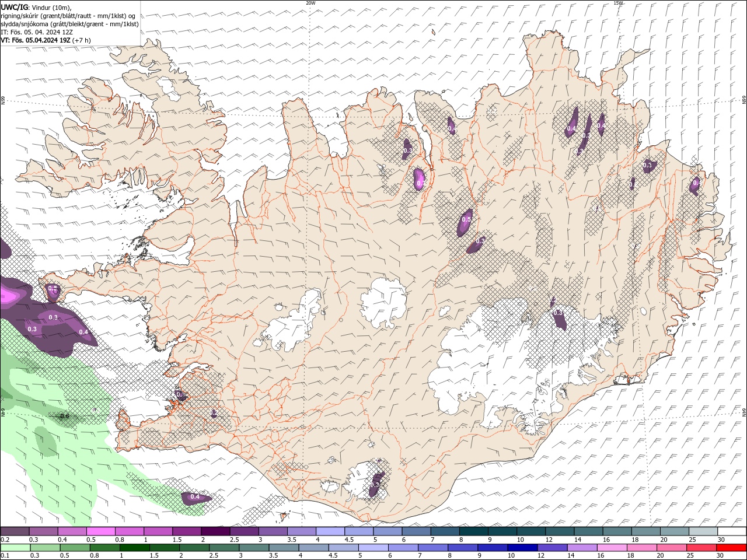Click the bright pink 0.5 snow-scale swatch
Viewport: 747px width, 560px height.
click(x=100, y=531)
